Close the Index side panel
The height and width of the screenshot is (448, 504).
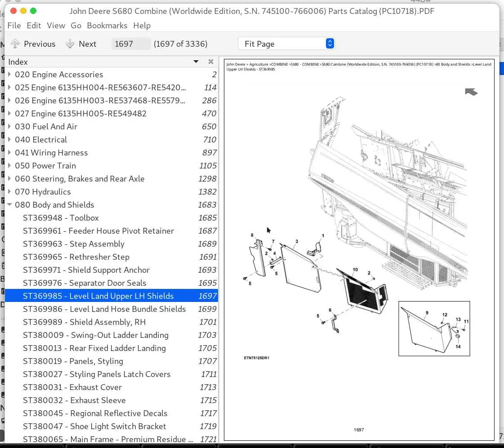pyautogui.click(x=211, y=62)
